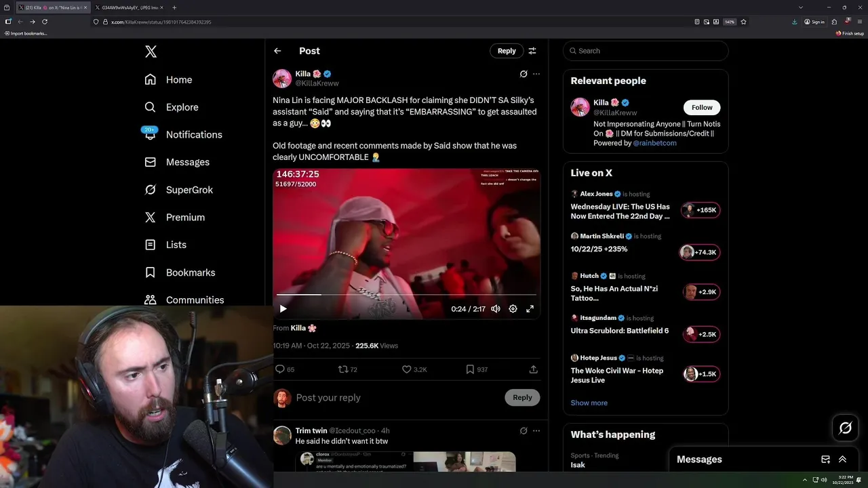Open reply sorting filter icon
Image resolution: width=868 pixels, height=488 pixels.
point(532,51)
